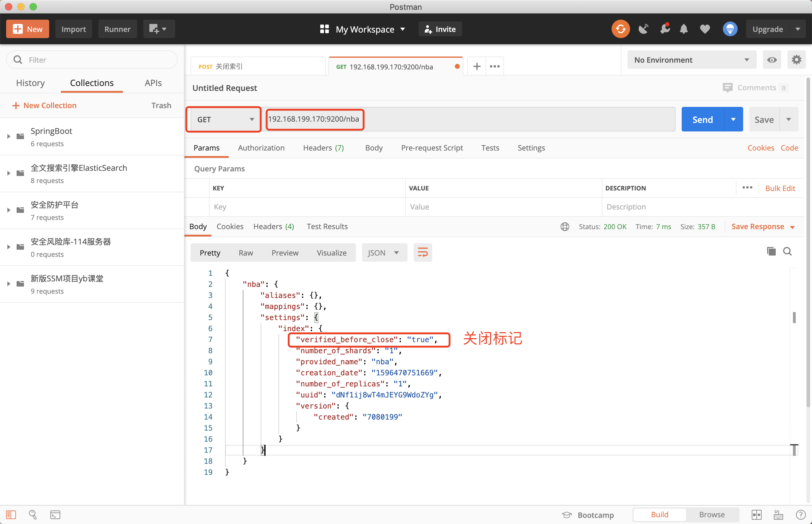Open Find and Replace in status bar
This screenshot has height=524, width=812.
(33, 514)
